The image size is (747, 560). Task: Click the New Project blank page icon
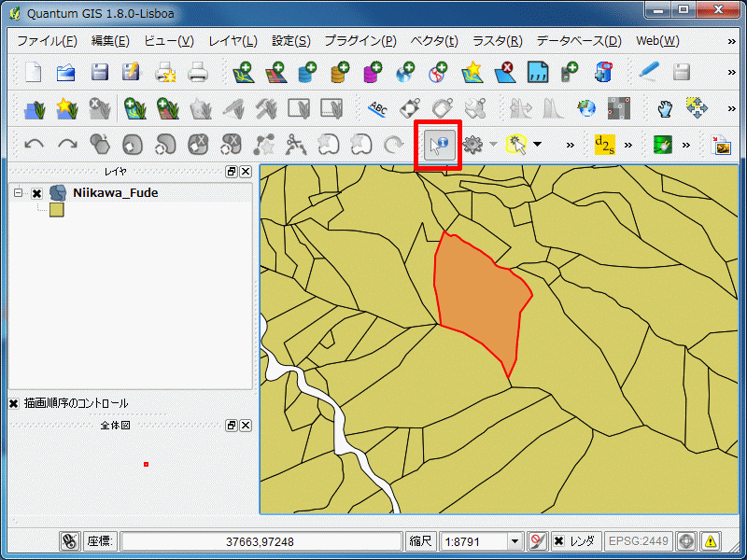34,72
